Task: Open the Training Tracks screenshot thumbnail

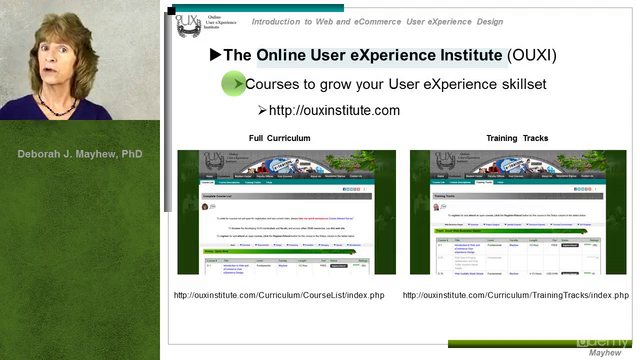Action: 518,212
